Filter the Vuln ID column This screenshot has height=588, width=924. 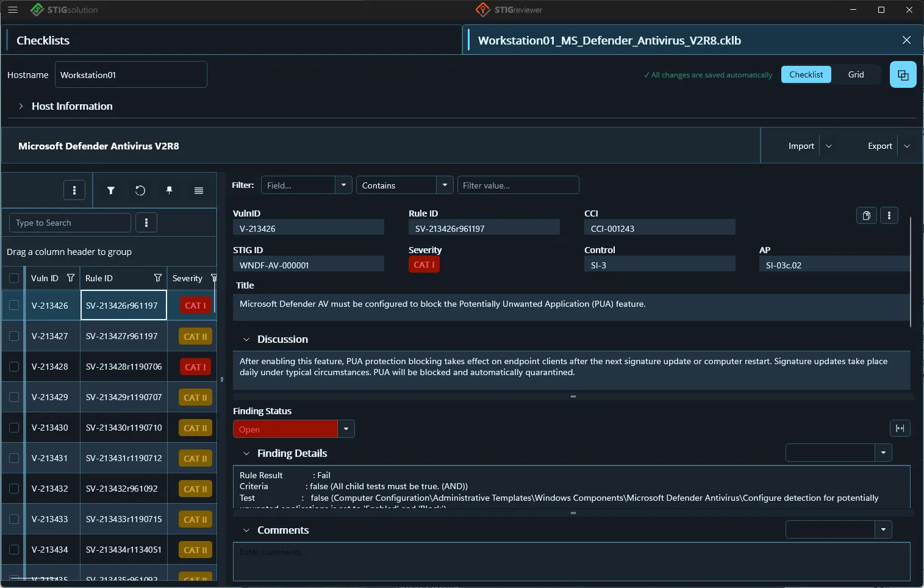(x=71, y=278)
